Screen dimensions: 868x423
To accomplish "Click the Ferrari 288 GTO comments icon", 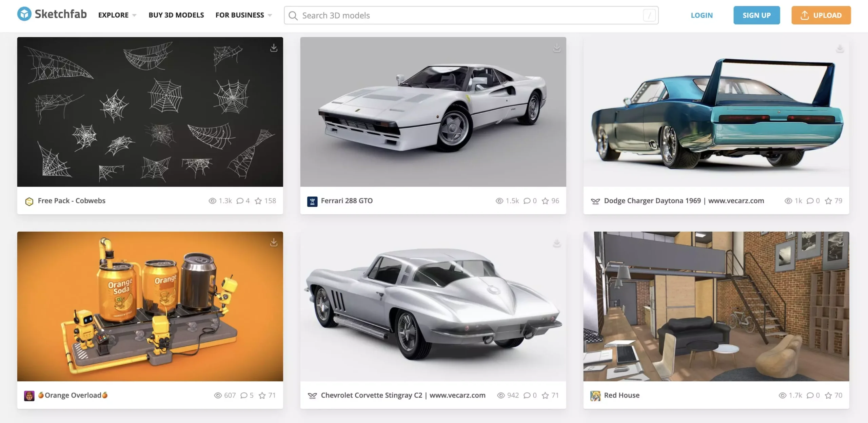I will point(527,201).
